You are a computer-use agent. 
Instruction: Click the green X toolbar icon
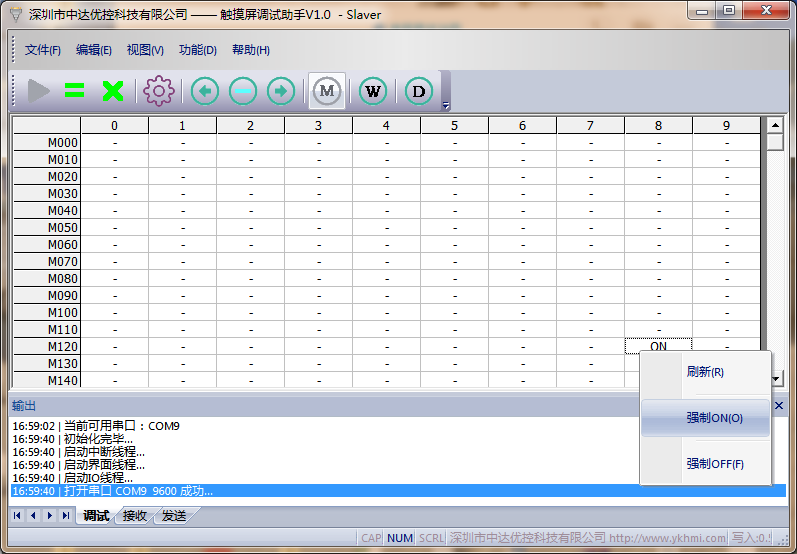113,92
